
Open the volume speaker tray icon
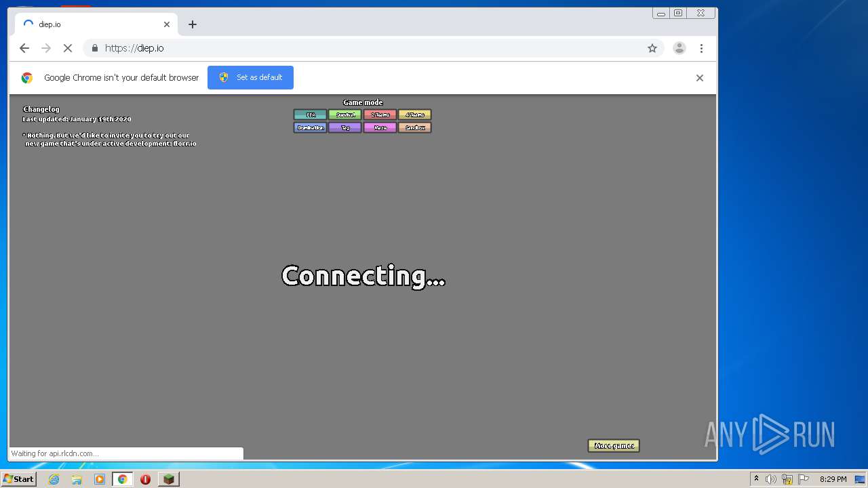tap(770, 479)
